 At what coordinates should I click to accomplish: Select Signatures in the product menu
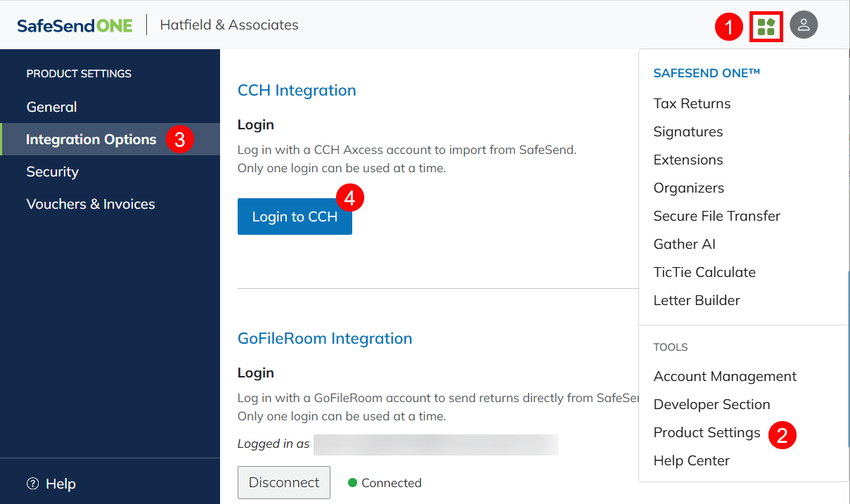pos(688,131)
